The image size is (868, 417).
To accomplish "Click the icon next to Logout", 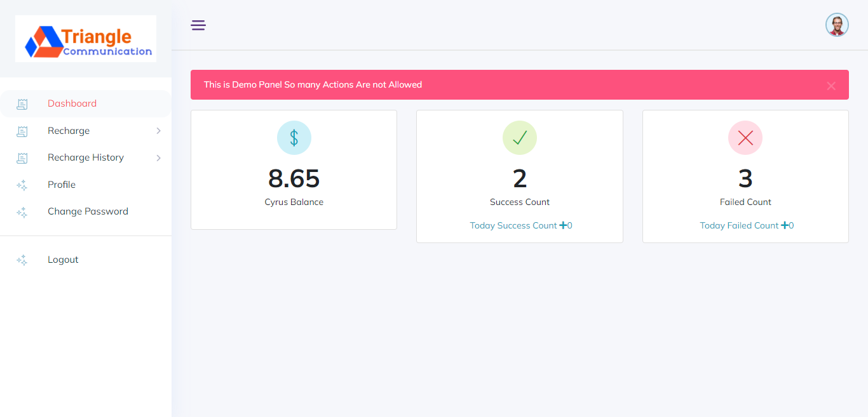I will (x=22, y=260).
